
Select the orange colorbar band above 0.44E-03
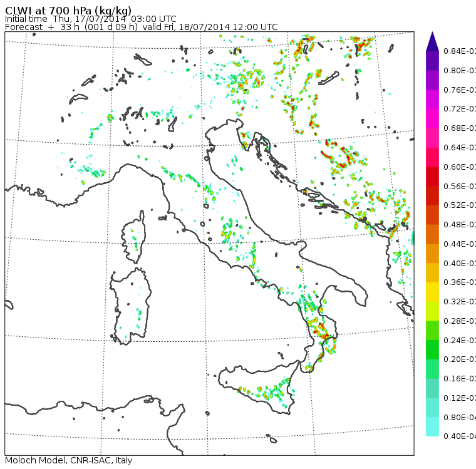point(432,234)
